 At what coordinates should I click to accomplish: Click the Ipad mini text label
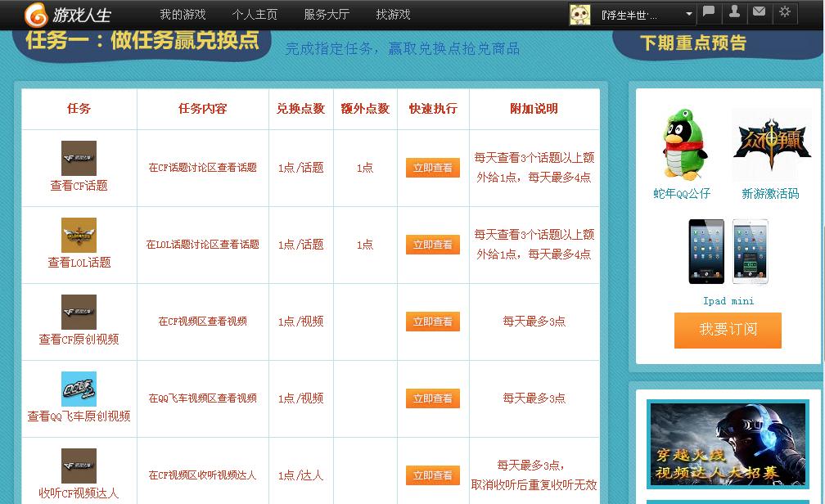pyautogui.click(x=728, y=301)
